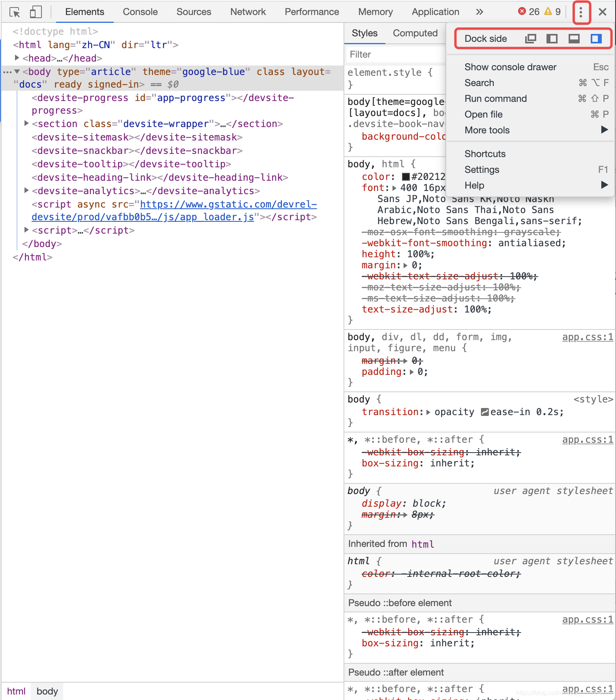This screenshot has width=616, height=700.
Task: Switch to the Console tab
Action: (x=140, y=12)
